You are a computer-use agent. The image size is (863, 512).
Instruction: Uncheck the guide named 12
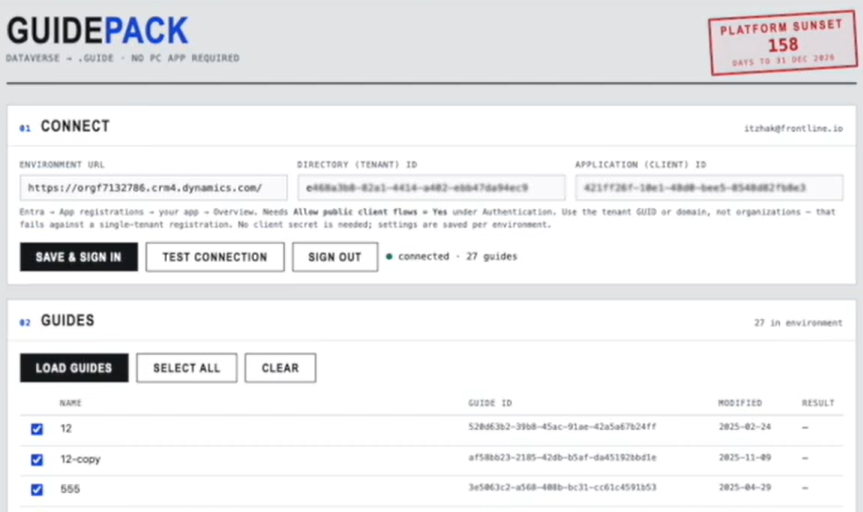tap(37, 429)
